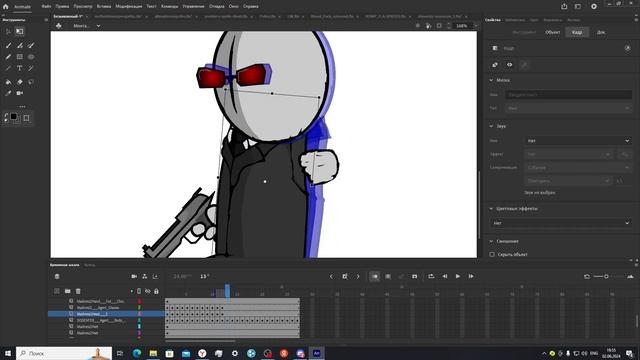Image resolution: width=640 pixels, height=360 pixels.
Task: Toggle Show all layers as outlines icon
Action: coord(139,291)
